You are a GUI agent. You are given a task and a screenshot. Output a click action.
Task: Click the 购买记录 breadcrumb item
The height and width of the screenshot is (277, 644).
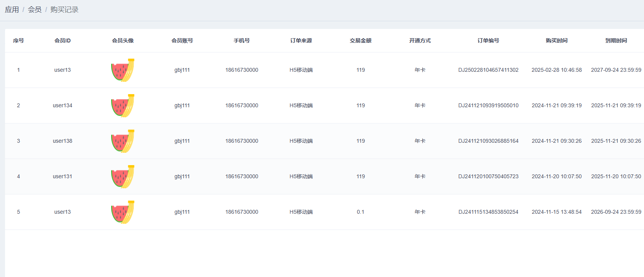(x=64, y=10)
